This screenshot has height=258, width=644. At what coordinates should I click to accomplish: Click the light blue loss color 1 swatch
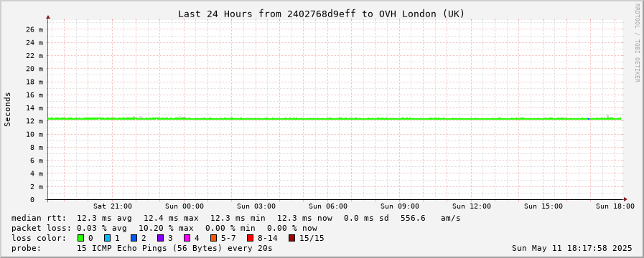108,238
